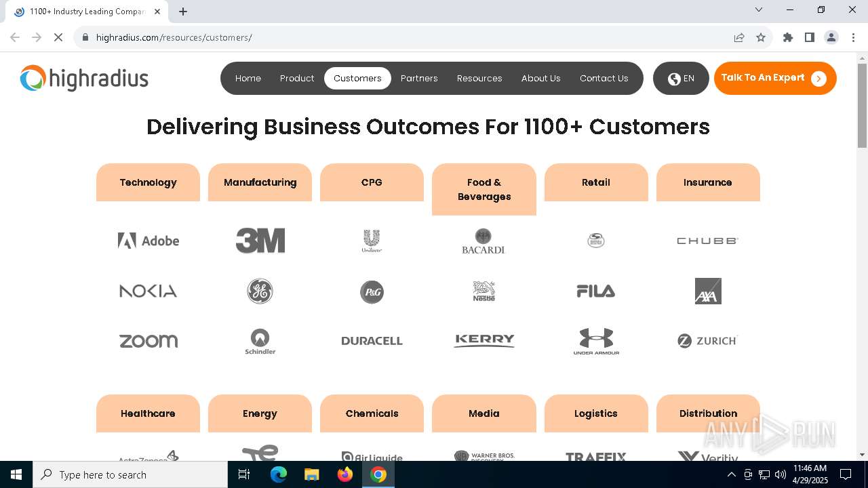
Task: Select the Retail industry tab
Action: pyautogui.click(x=596, y=182)
